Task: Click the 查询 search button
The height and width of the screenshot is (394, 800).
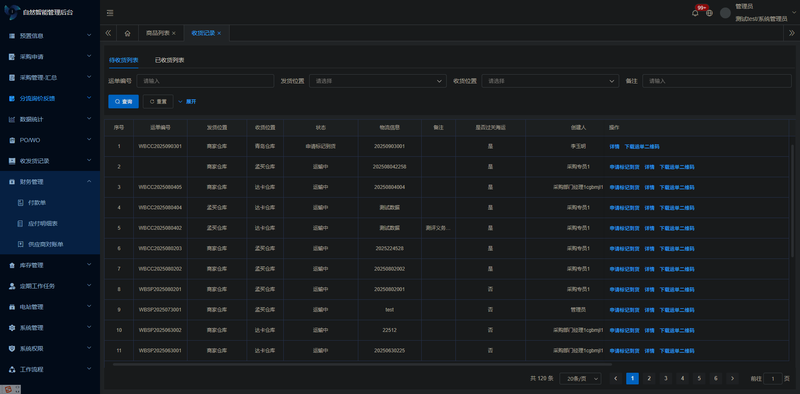Action: coord(123,102)
